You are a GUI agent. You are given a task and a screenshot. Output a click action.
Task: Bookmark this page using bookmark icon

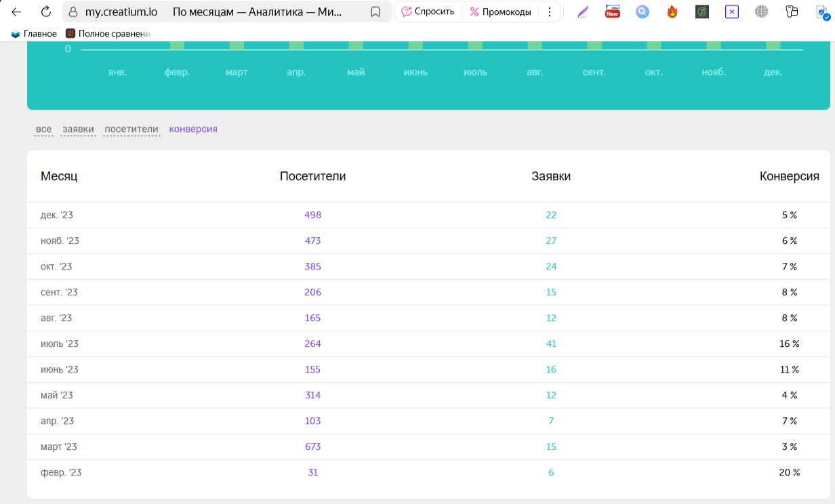click(375, 12)
